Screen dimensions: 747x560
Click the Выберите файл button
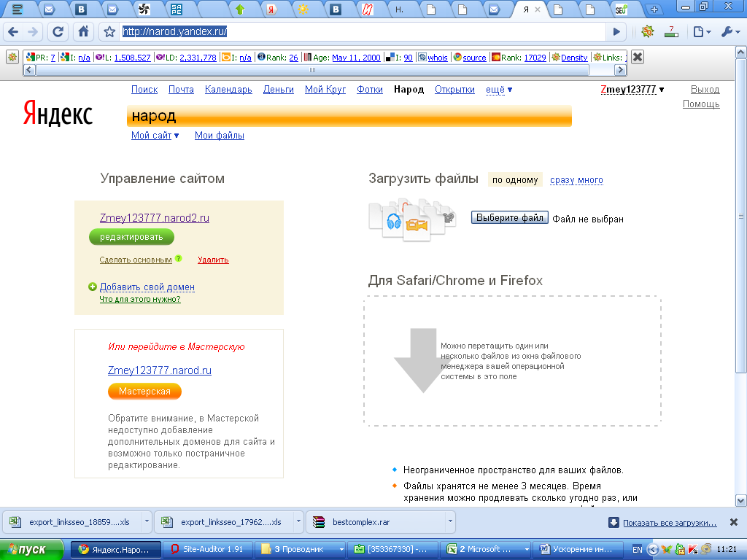coord(510,217)
